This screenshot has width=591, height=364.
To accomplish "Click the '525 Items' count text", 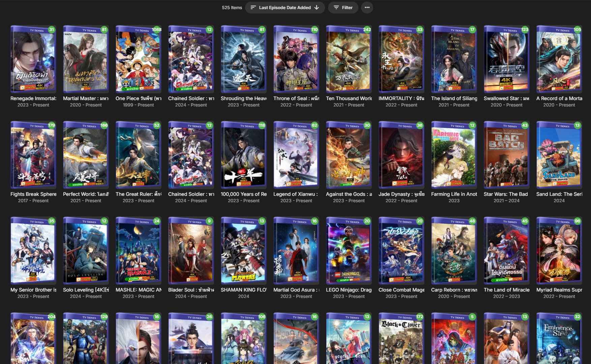I will point(232,7).
